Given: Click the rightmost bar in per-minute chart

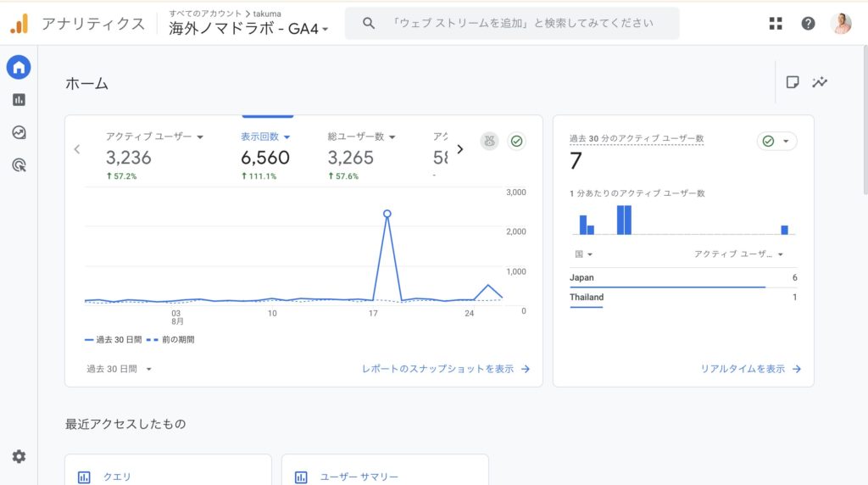Looking at the screenshot, I should click(x=784, y=230).
